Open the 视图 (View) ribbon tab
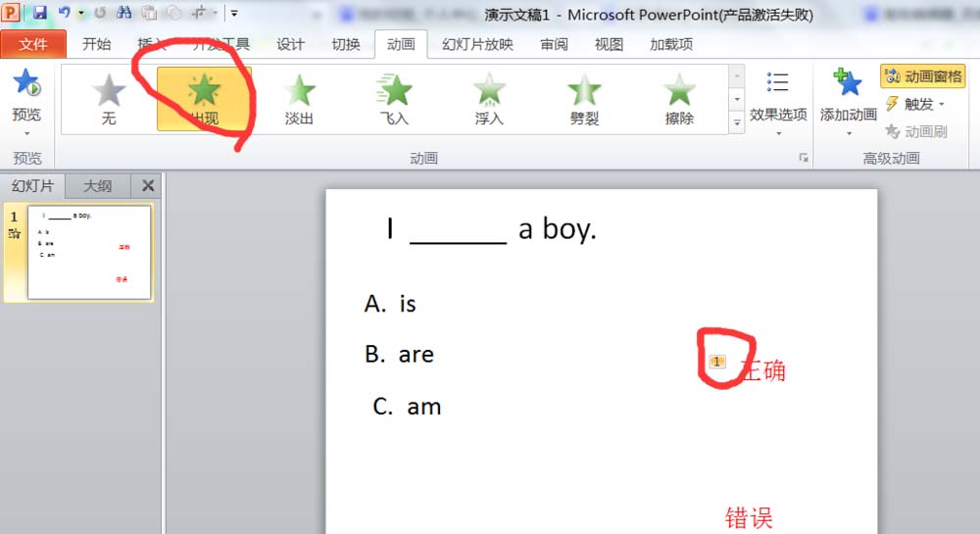980x534 pixels. click(609, 44)
